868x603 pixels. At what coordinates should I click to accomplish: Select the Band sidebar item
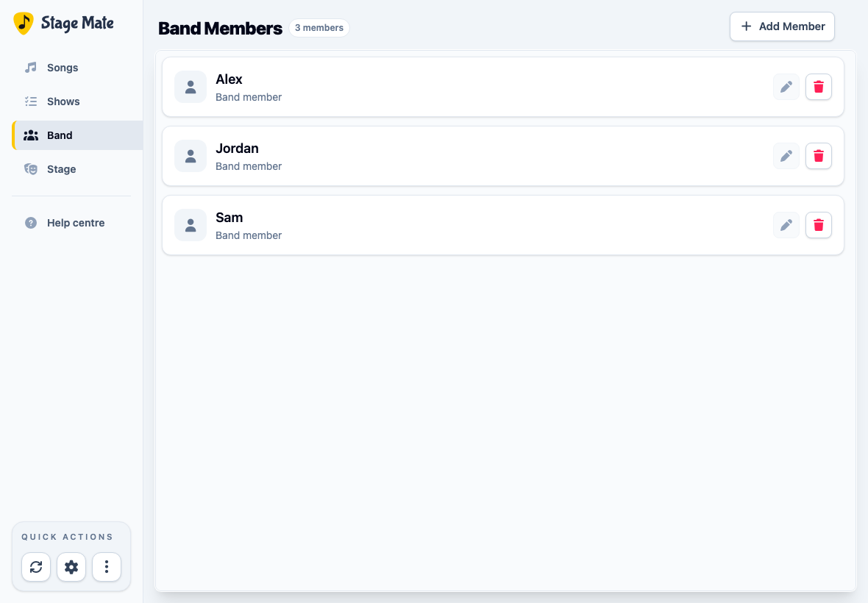[77, 135]
